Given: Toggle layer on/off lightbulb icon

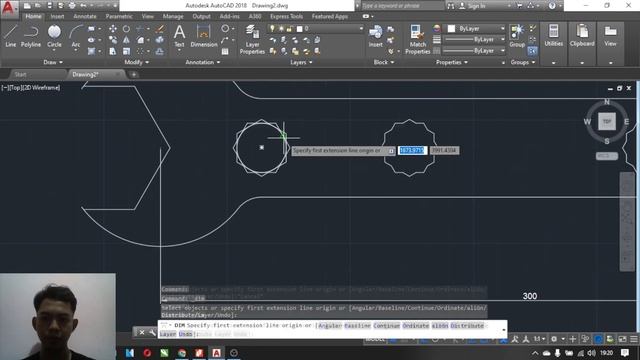Looking at the screenshot, I should 272,29.
